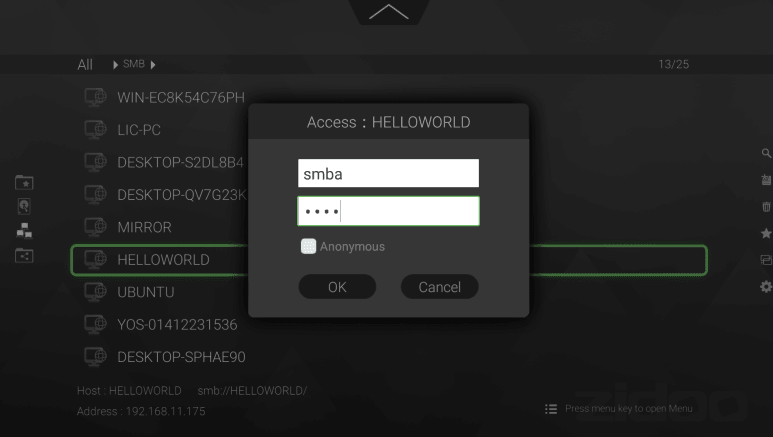Confirm login with the OK button
Image resolution: width=773 pixels, height=437 pixels.
click(337, 287)
